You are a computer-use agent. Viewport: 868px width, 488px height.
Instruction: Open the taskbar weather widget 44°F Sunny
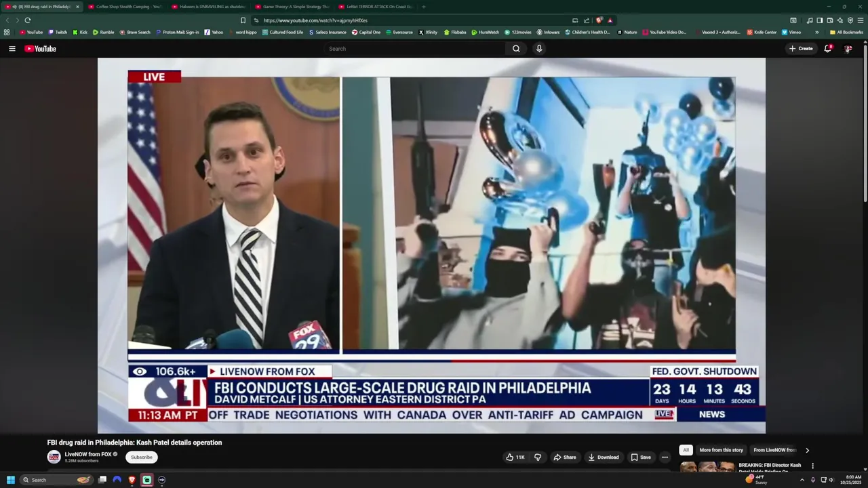756,480
